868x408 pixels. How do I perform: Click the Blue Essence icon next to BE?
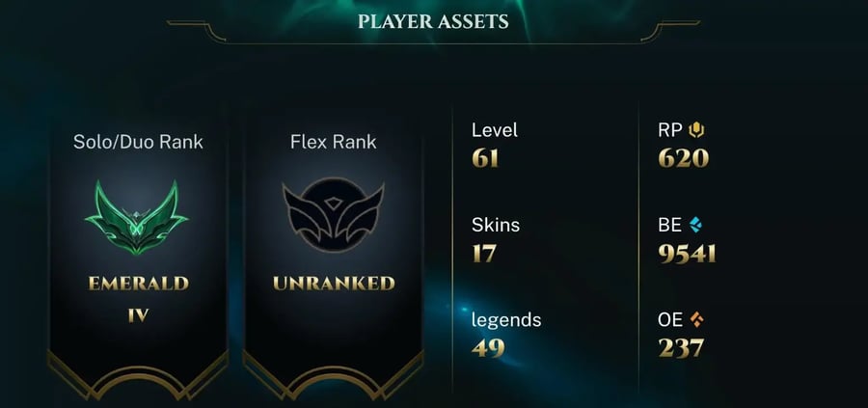[x=696, y=225]
